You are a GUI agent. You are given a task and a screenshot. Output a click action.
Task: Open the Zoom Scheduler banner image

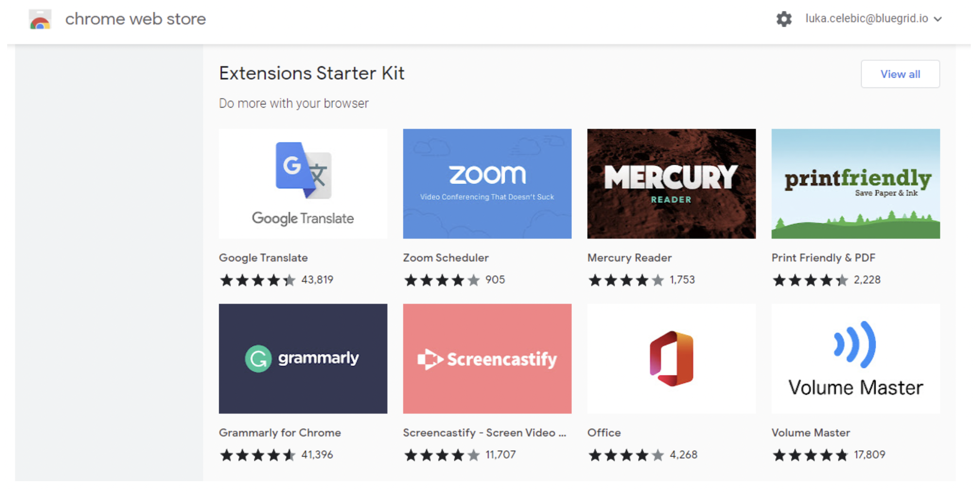pos(487,184)
